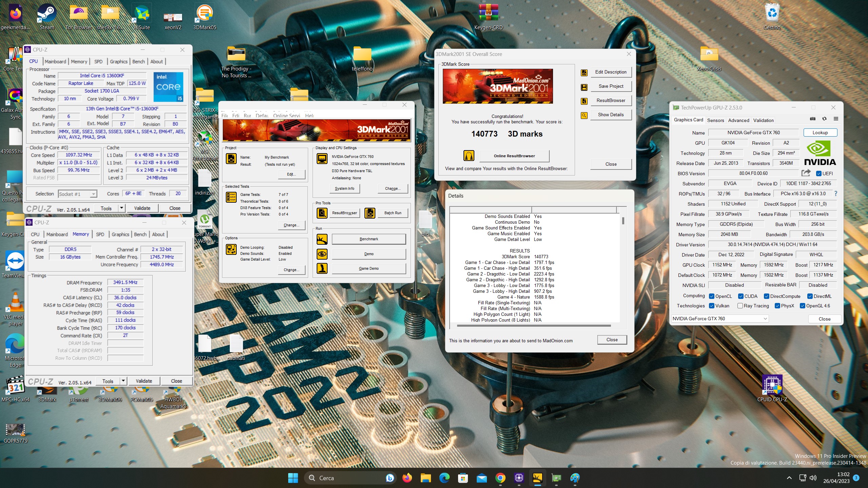
Task: Open the volume control in system tray
Action: coord(813,478)
